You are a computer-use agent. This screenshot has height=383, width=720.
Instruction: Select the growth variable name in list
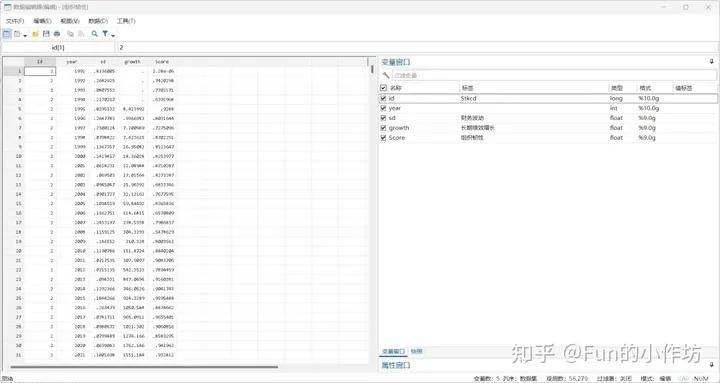[x=399, y=128]
